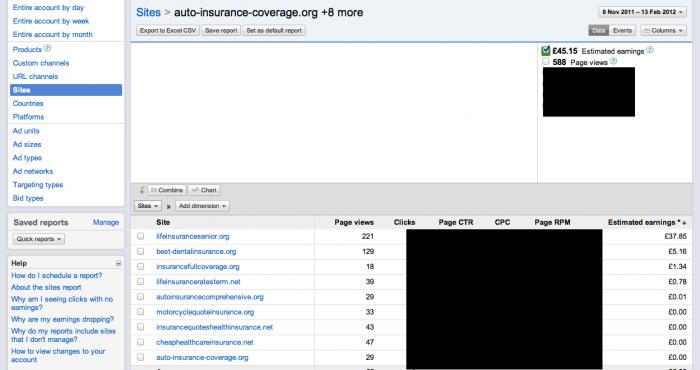Open the Ad types report
Screen dimensions: 700x370
point(27,158)
